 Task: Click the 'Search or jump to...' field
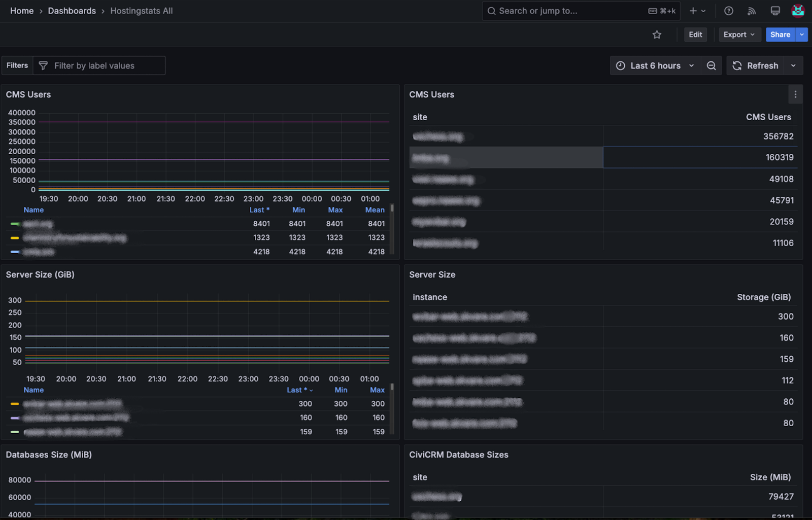pos(558,11)
